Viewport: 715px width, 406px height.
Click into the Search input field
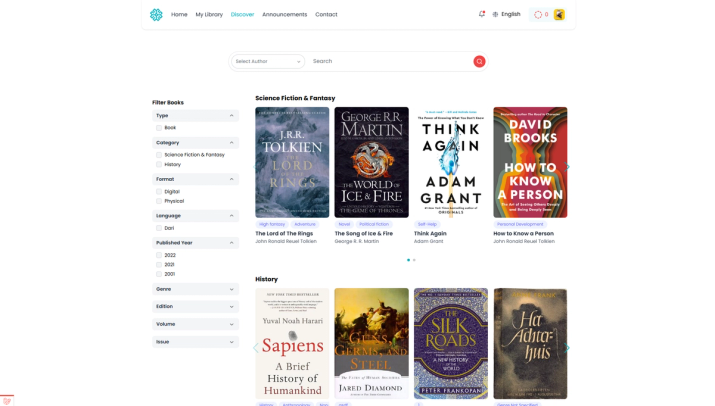(391, 61)
